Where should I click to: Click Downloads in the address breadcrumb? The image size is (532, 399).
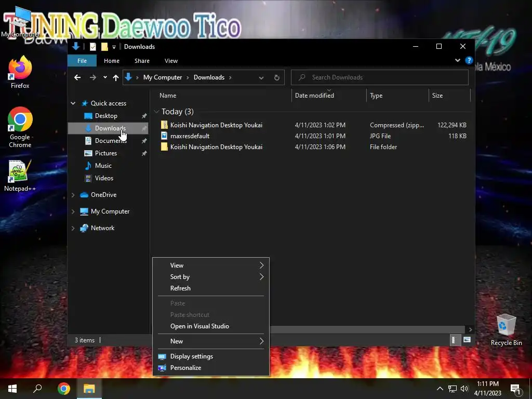coord(209,77)
